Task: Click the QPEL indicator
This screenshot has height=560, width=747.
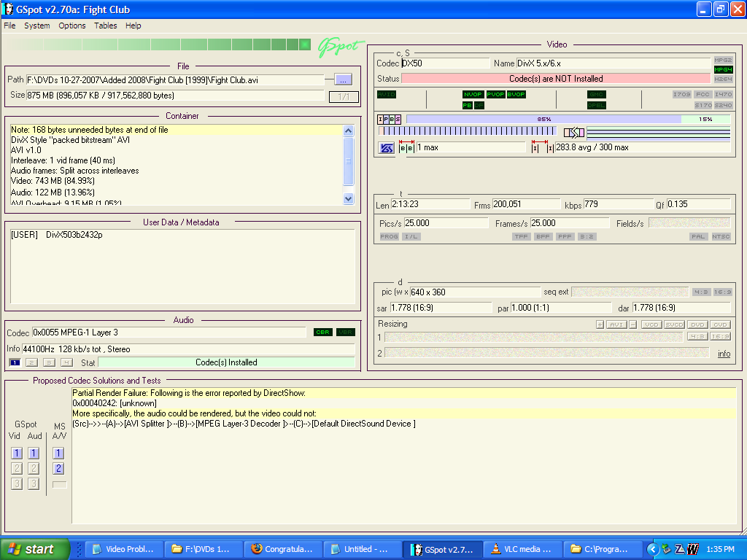Action: pyautogui.click(x=597, y=105)
